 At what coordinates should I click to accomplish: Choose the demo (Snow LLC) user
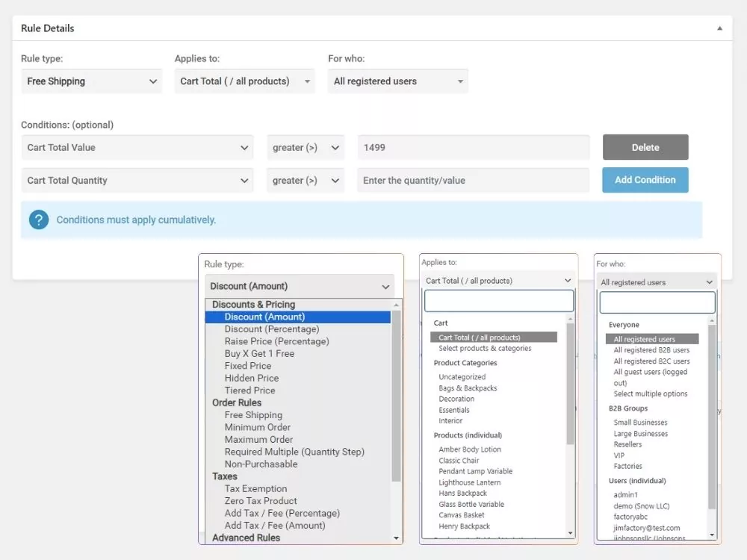[x=641, y=506]
